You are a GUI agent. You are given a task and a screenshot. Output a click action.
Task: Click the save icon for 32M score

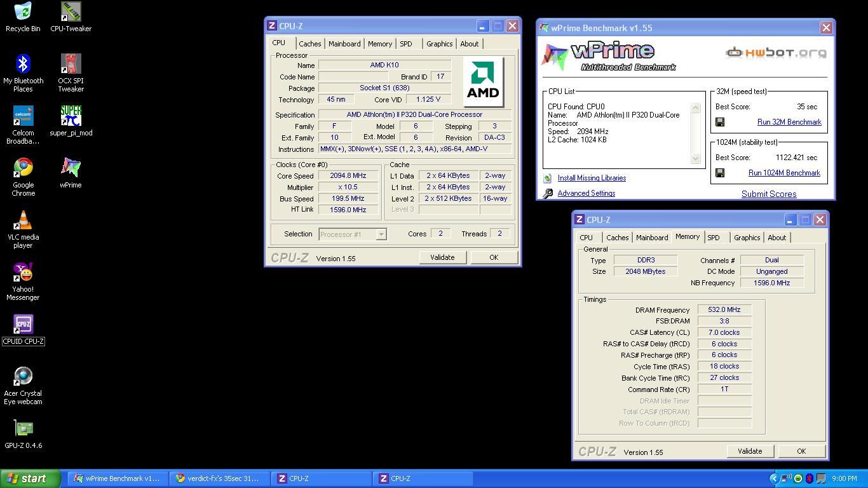[x=720, y=122]
